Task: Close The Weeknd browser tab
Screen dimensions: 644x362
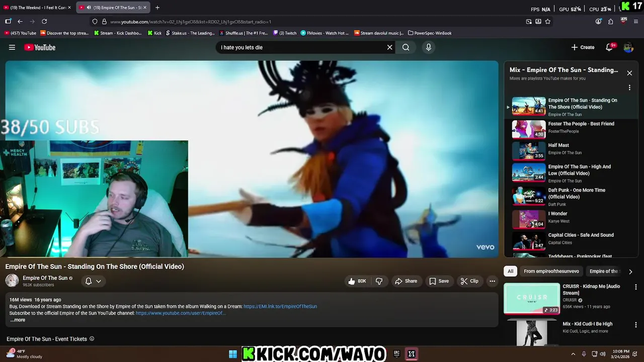Action: coord(69,8)
